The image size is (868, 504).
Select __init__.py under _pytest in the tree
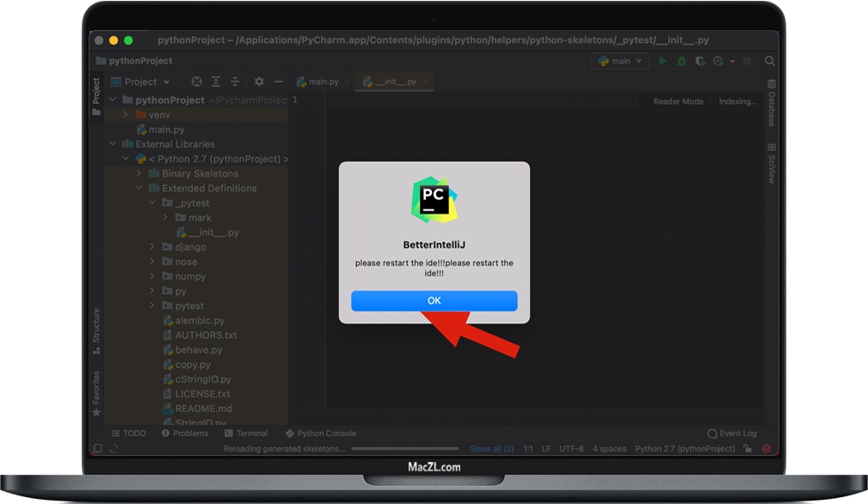208,232
